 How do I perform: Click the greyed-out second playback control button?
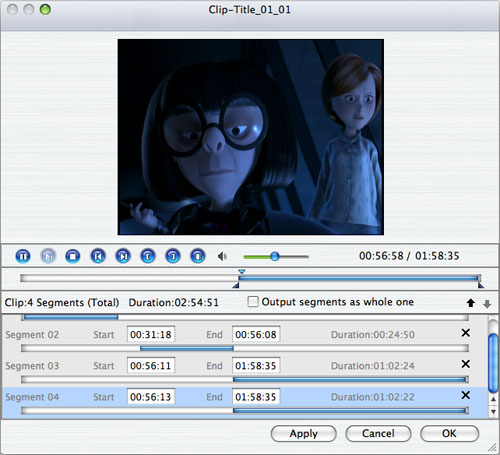coord(48,256)
